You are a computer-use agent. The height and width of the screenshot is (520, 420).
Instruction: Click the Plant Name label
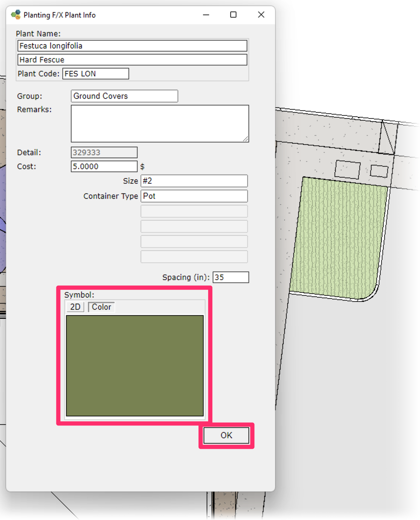point(38,34)
